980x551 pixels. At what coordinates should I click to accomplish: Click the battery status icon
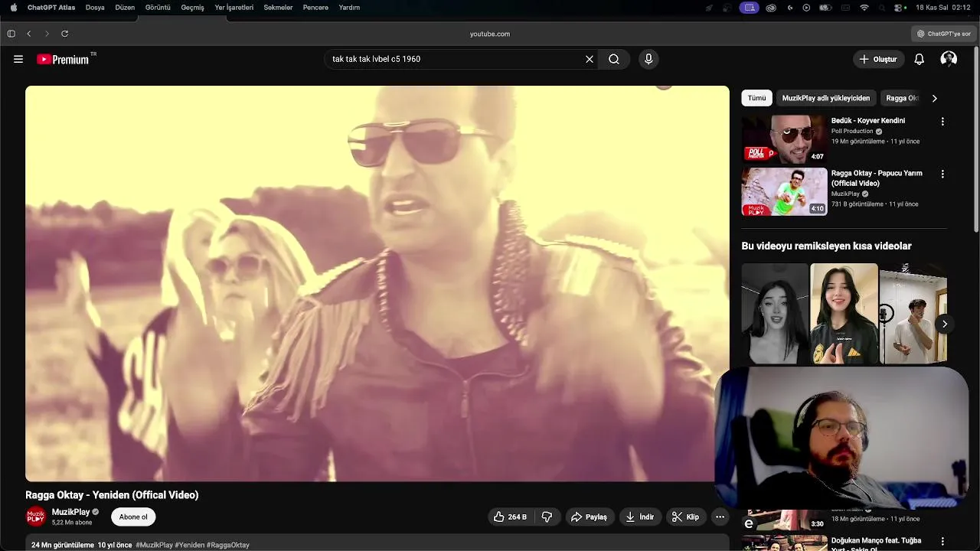click(x=825, y=8)
